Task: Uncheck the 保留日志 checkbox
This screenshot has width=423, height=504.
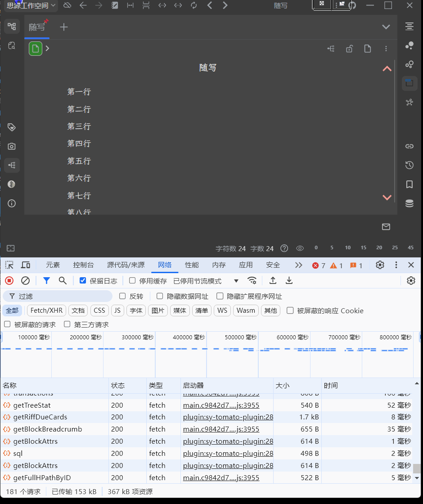Action: (82, 280)
